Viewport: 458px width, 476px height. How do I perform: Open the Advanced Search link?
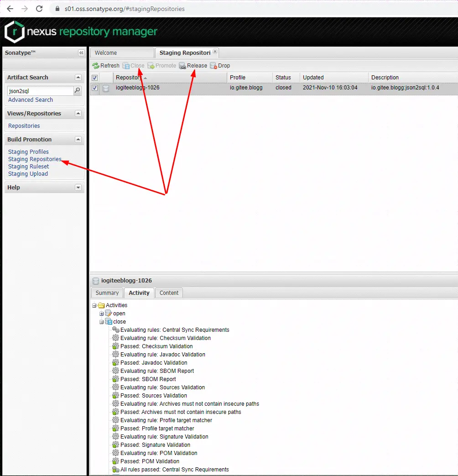coord(31,100)
